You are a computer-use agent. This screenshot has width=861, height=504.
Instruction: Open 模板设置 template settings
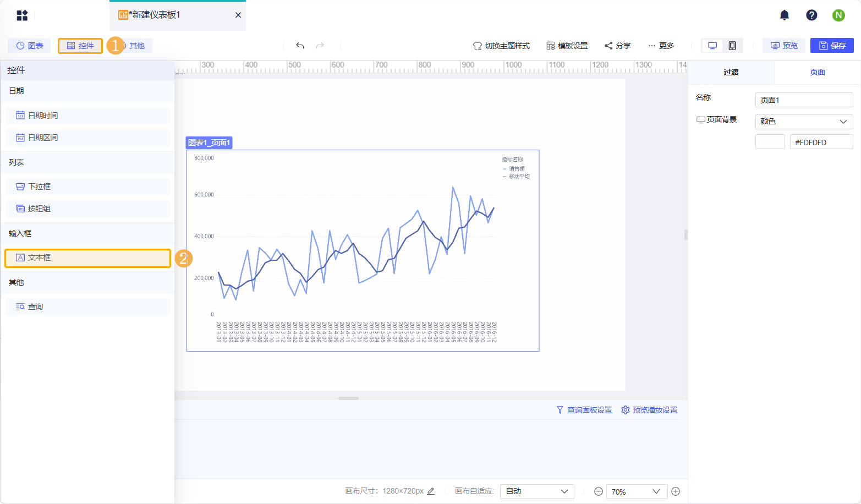coord(567,46)
